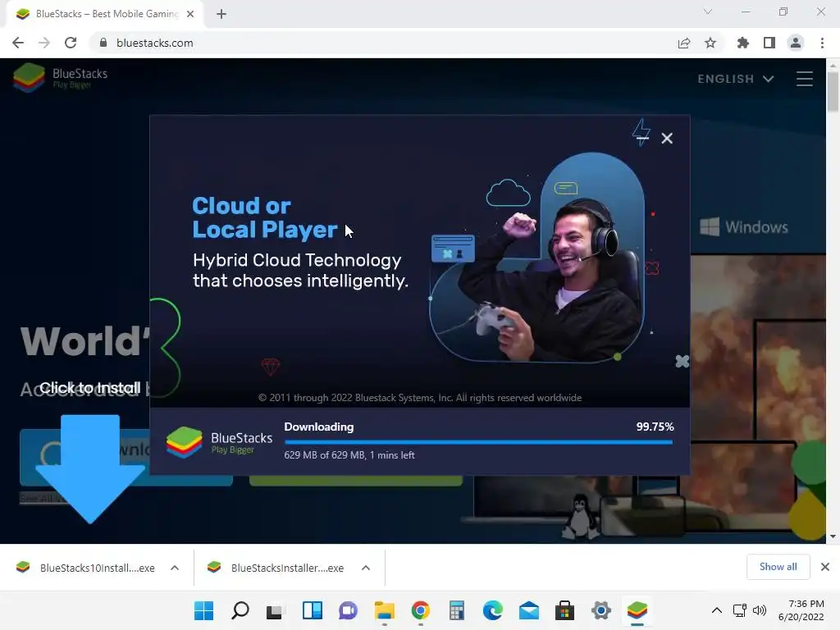Toggle the browser side panel
This screenshot has height=630, width=840.
tap(769, 43)
